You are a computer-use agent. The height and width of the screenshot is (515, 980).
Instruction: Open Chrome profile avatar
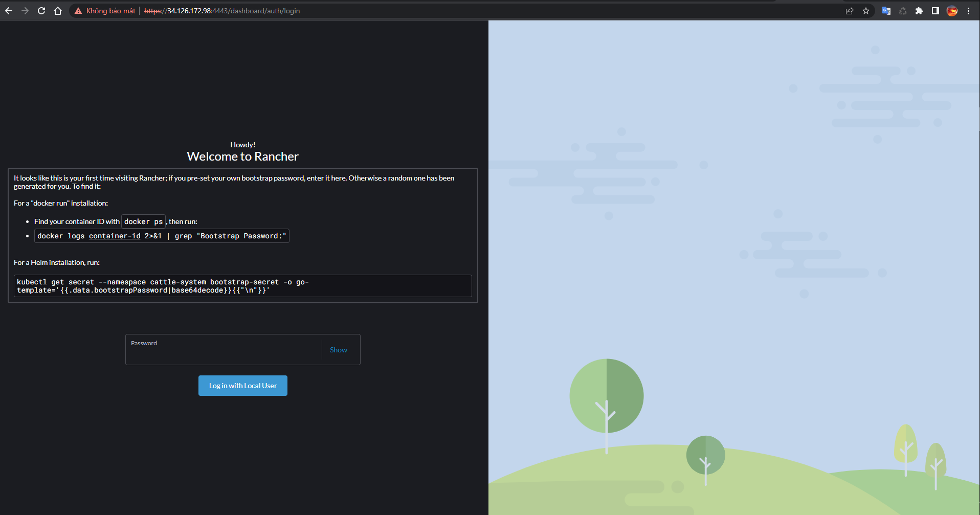(952, 11)
